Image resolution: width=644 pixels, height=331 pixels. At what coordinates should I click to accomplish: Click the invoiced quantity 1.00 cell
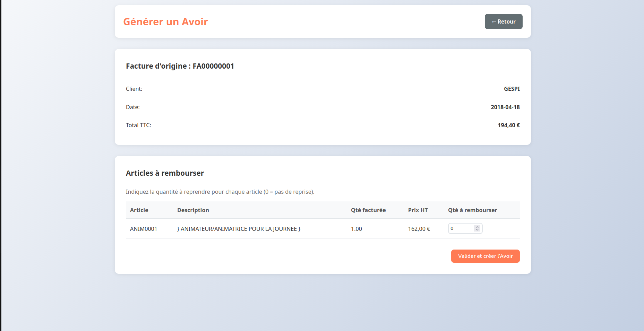tap(356, 229)
